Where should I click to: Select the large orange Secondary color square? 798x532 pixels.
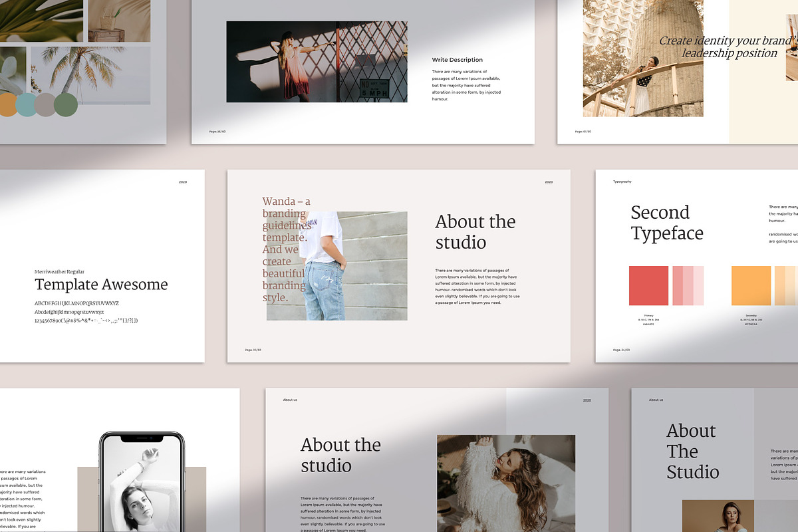(x=751, y=286)
